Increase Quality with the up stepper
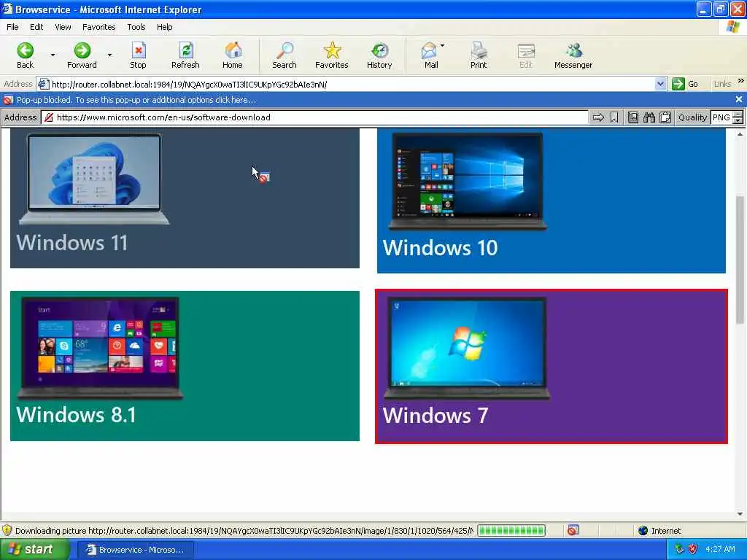The height and width of the screenshot is (560, 747). tap(738, 114)
